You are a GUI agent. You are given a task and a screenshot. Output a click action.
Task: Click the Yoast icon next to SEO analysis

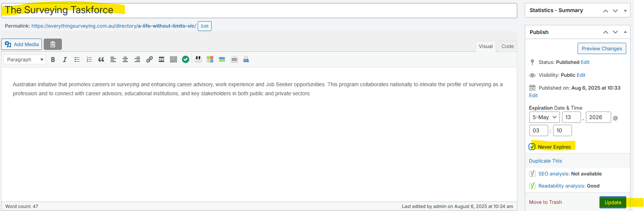(x=532, y=174)
